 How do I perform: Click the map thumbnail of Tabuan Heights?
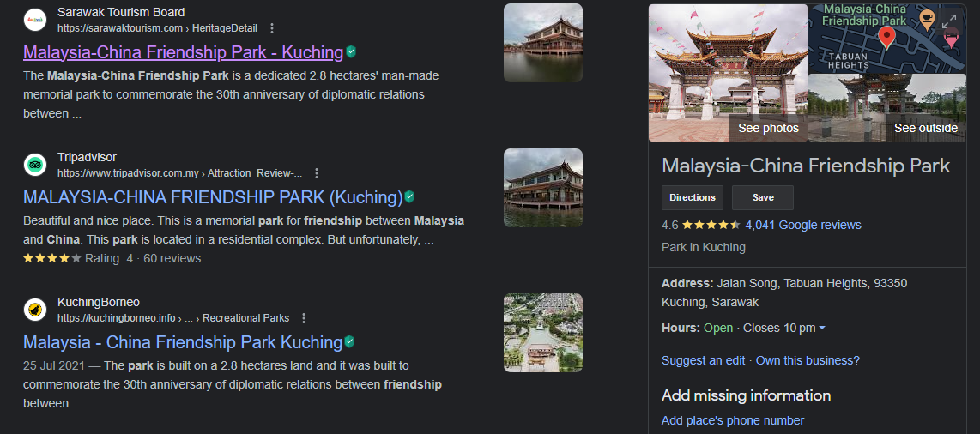(886, 39)
